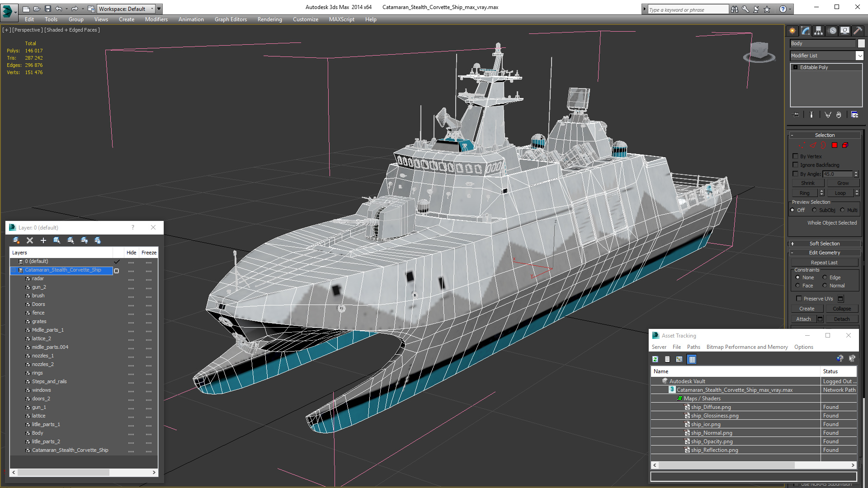
Task: Open Bitmap Performance and Memory menu
Action: [747, 347]
